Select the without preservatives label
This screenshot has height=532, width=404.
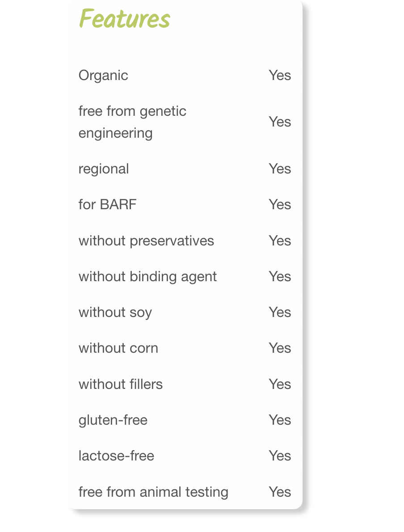[146, 241]
